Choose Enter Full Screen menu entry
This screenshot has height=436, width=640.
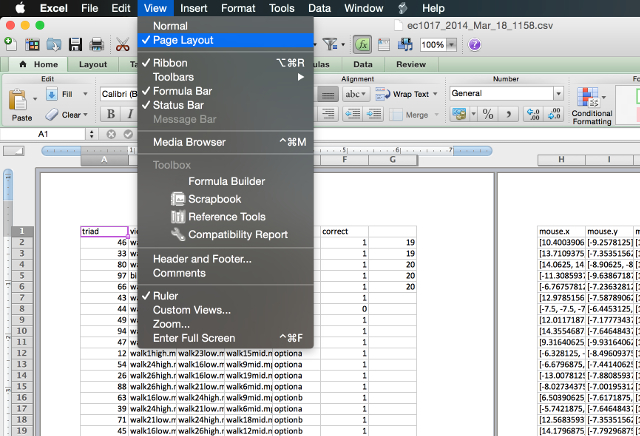pyautogui.click(x=225, y=338)
